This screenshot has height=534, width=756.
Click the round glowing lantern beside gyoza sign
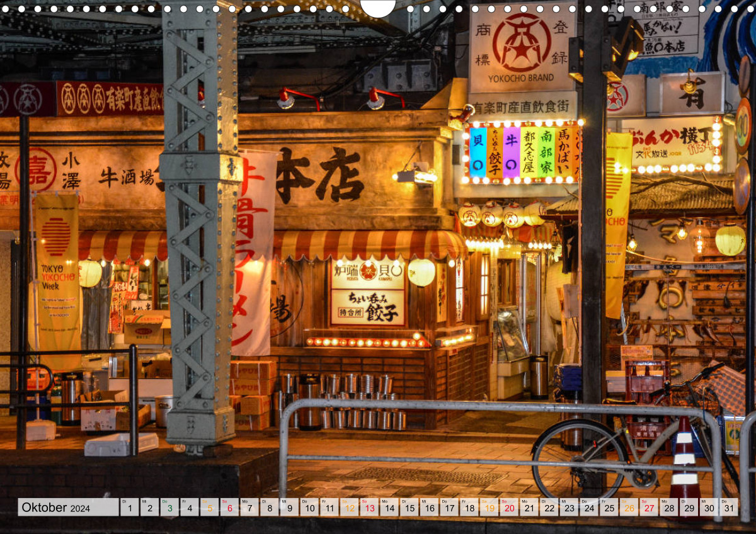tap(421, 272)
